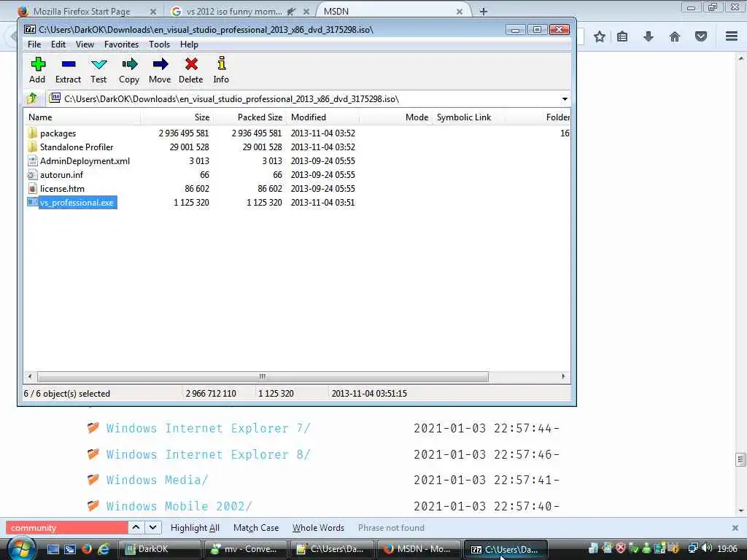Image resolution: width=747 pixels, height=560 pixels.
Task: Open a new Firefox tab with plus
Action: click(483, 12)
